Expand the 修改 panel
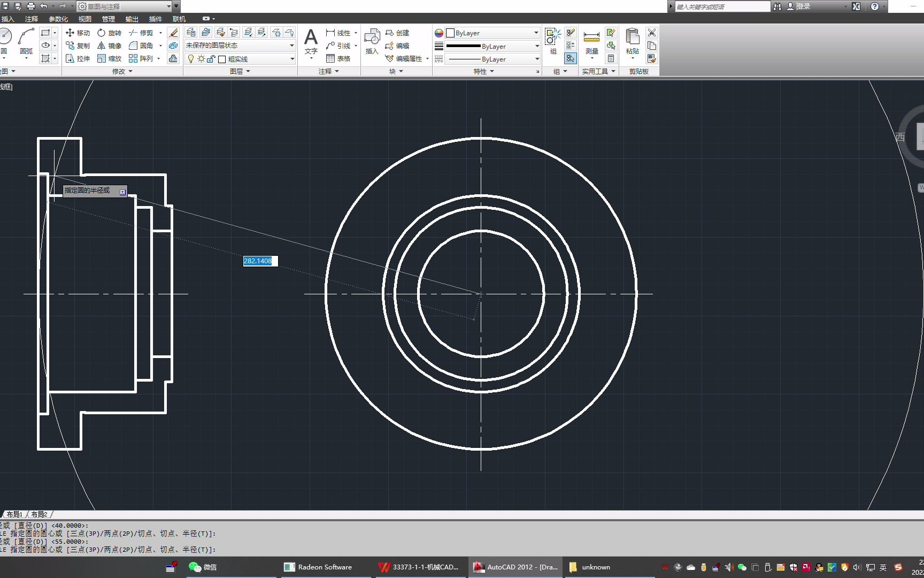The height and width of the screenshot is (578, 924). click(x=122, y=71)
